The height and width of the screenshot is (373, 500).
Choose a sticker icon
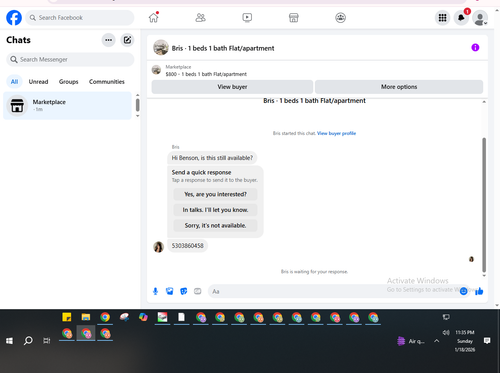[184, 291]
